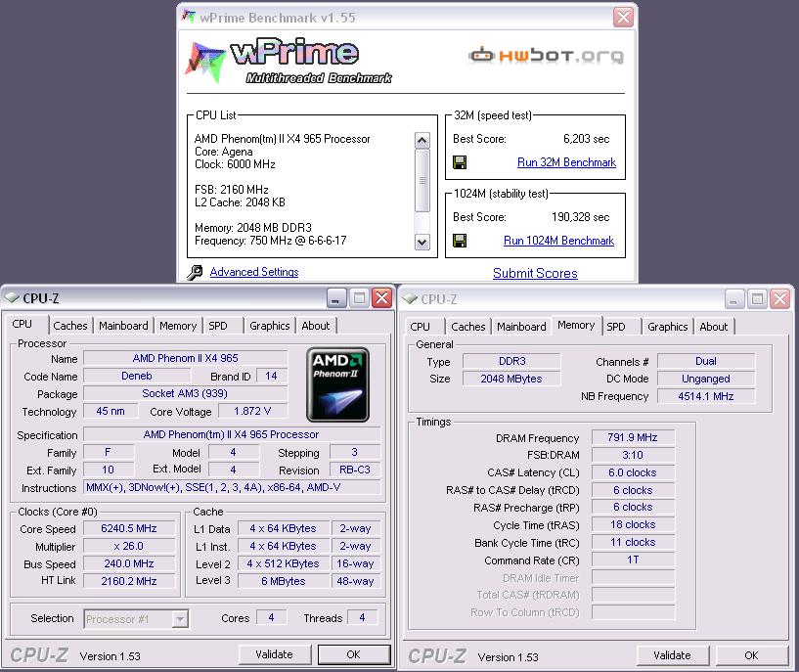799x672 pixels.
Task: Click the Command Rate value 1T
Action: 633,560
